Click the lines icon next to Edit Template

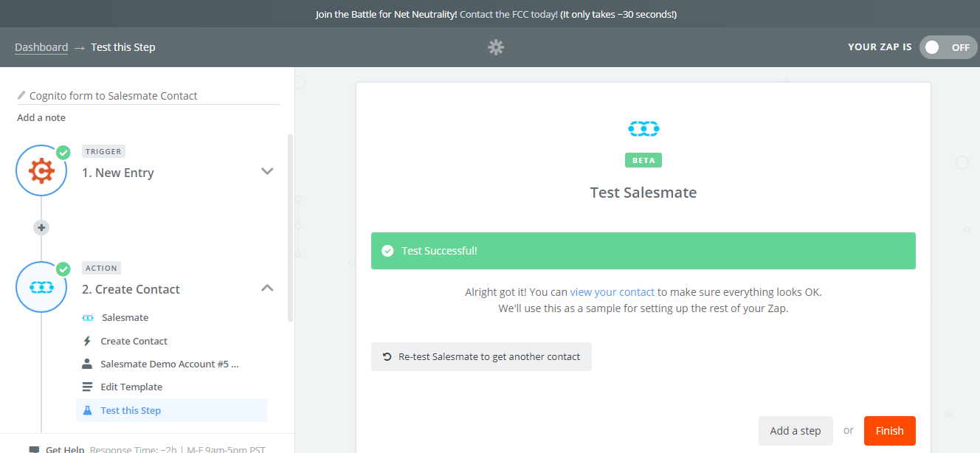[87, 387]
